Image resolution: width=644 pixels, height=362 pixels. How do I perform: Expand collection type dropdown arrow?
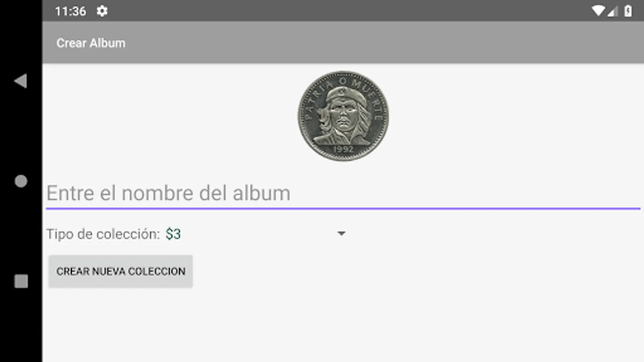tap(341, 234)
